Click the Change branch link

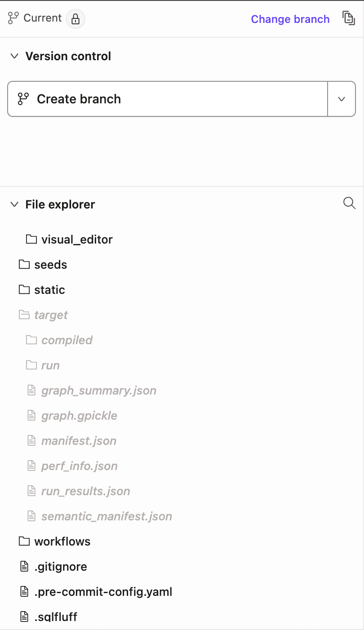tap(290, 19)
